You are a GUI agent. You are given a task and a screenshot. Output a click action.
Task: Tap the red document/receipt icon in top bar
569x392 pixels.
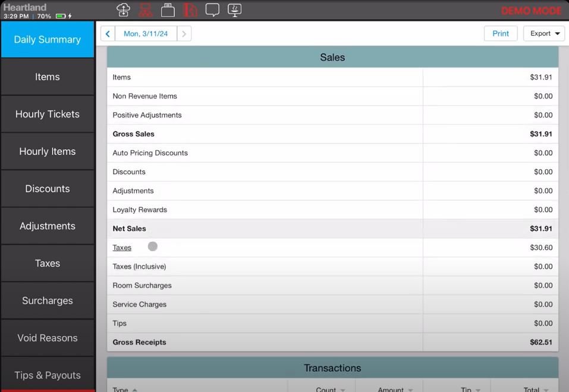pos(190,10)
